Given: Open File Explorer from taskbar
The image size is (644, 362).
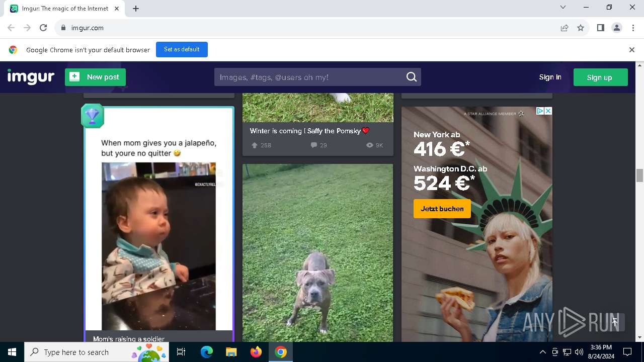Looking at the screenshot, I should point(231,352).
